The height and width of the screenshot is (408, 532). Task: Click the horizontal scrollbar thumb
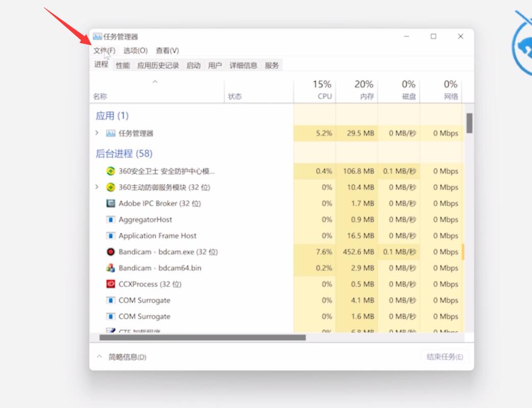point(202,338)
